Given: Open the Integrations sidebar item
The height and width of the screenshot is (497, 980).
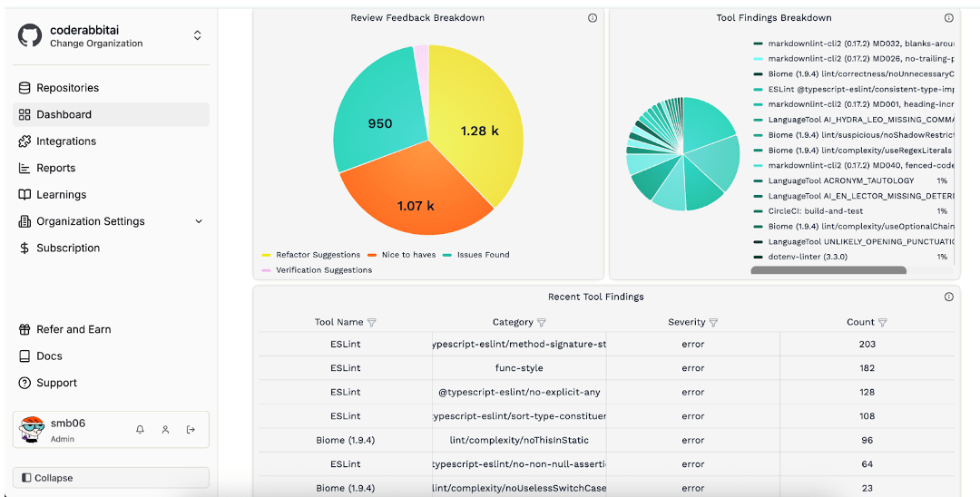Looking at the screenshot, I should pyautogui.click(x=66, y=141).
